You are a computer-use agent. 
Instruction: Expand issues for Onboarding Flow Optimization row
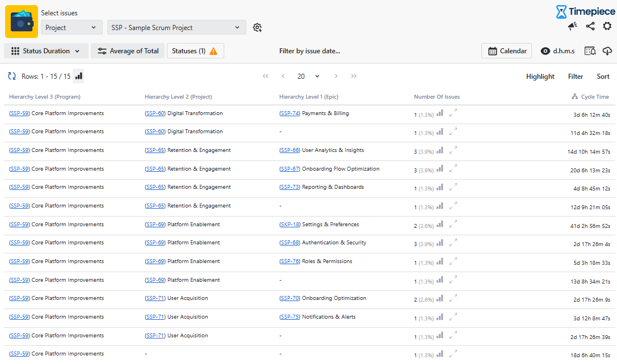[x=453, y=168]
